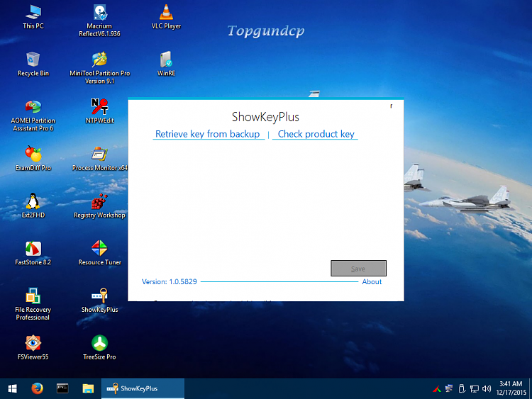Click the taskbar clock showing 3:41 AM
The width and height of the screenshot is (532, 399).
click(x=511, y=388)
